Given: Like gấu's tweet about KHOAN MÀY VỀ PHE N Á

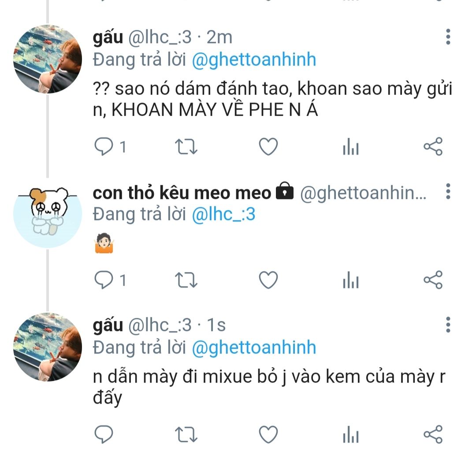Looking at the screenshot, I should tap(268, 147).
